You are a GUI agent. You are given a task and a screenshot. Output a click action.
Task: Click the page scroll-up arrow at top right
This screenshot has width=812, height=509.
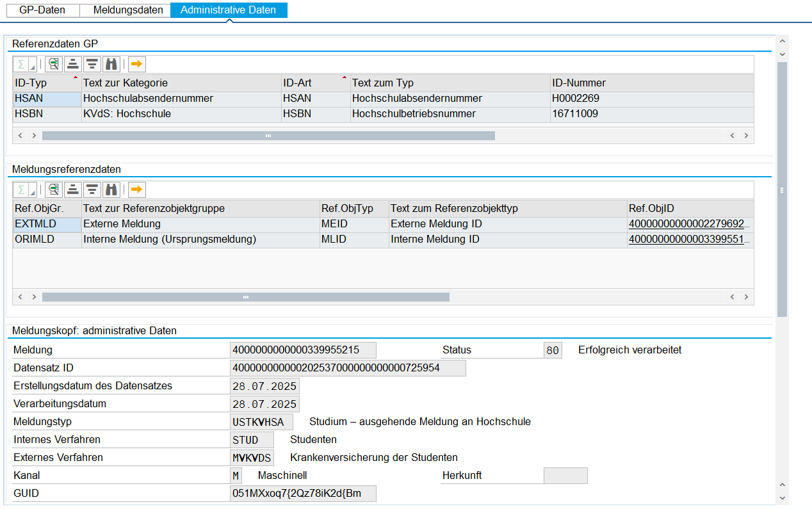coord(782,40)
